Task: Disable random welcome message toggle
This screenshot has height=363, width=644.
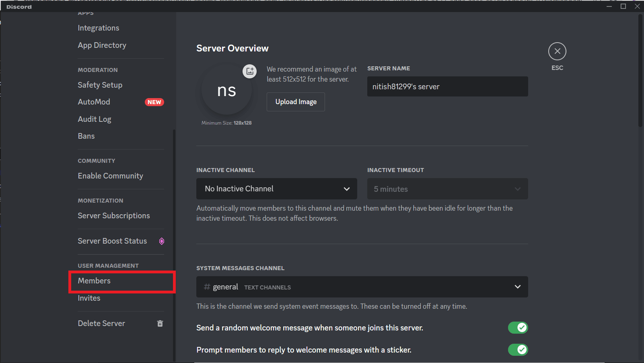Action: tap(518, 328)
